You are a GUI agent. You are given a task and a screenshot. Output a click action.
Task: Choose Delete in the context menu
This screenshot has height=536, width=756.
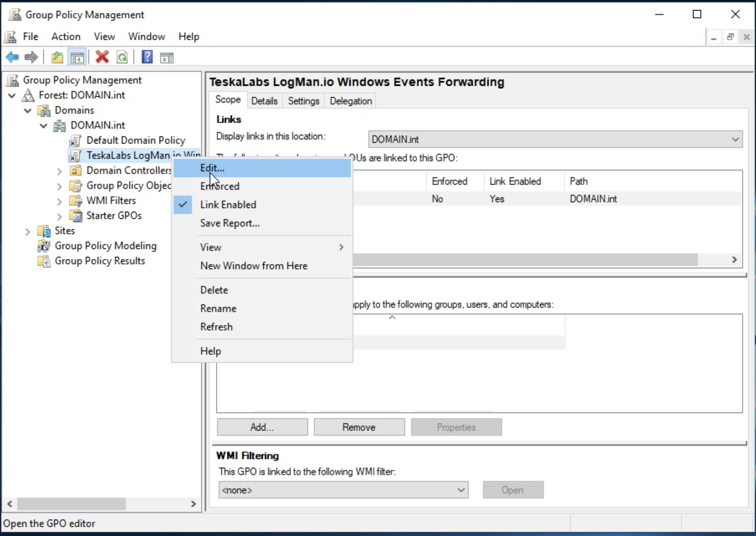(x=262, y=290)
